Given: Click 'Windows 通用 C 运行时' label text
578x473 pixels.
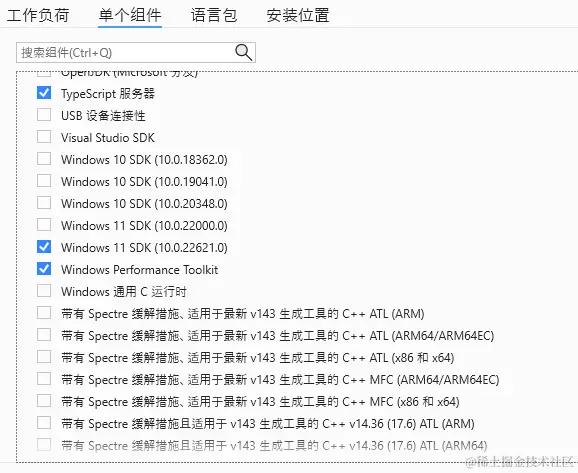Looking at the screenshot, I should click(x=124, y=292).
